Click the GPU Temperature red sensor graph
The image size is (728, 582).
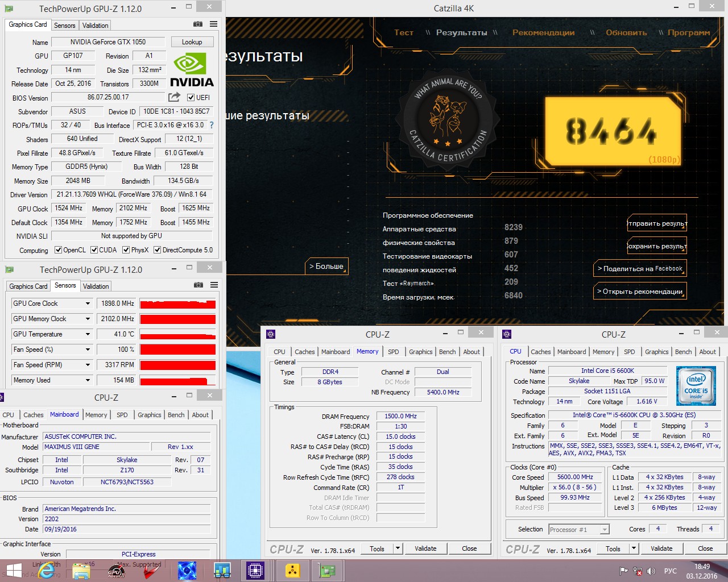[x=178, y=334]
